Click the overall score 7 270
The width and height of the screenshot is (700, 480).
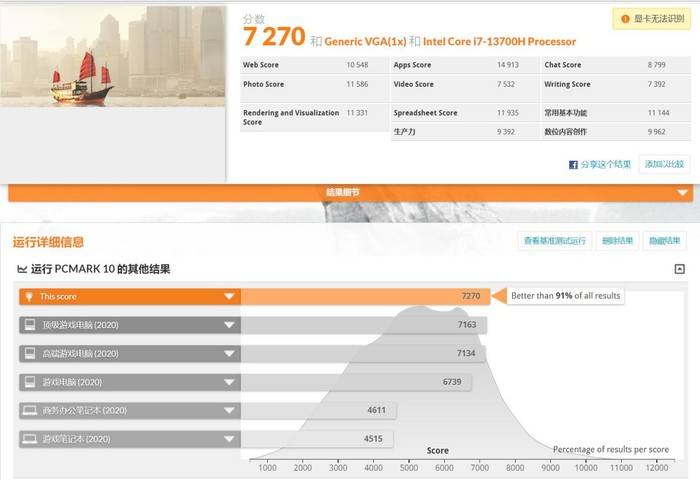click(x=274, y=37)
